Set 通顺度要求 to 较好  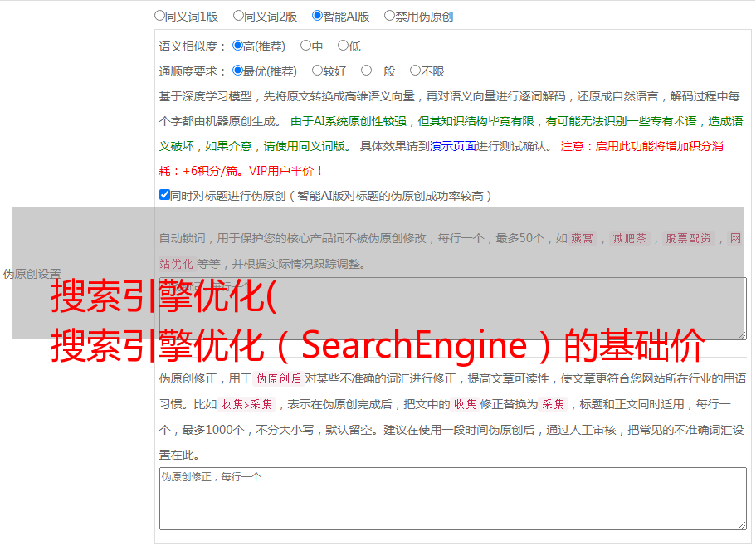(318, 71)
